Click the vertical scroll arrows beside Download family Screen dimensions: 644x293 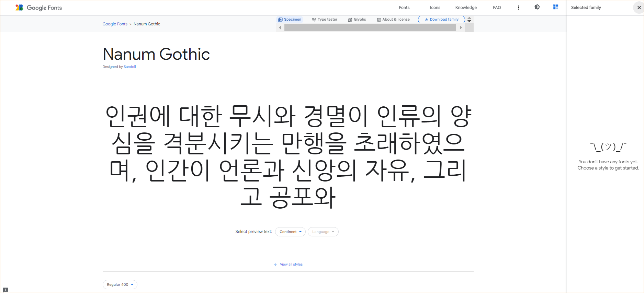469,20
